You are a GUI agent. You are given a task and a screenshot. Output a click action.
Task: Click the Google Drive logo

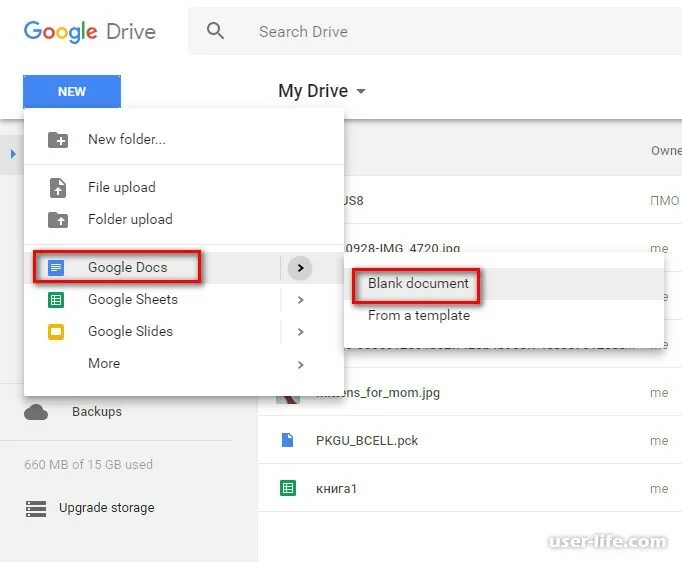click(90, 32)
